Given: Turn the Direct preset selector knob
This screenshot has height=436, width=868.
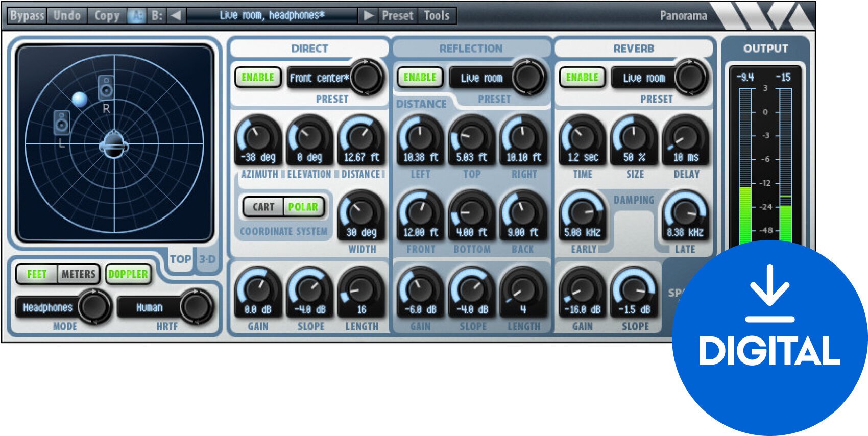Looking at the screenshot, I should coord(367,77).
